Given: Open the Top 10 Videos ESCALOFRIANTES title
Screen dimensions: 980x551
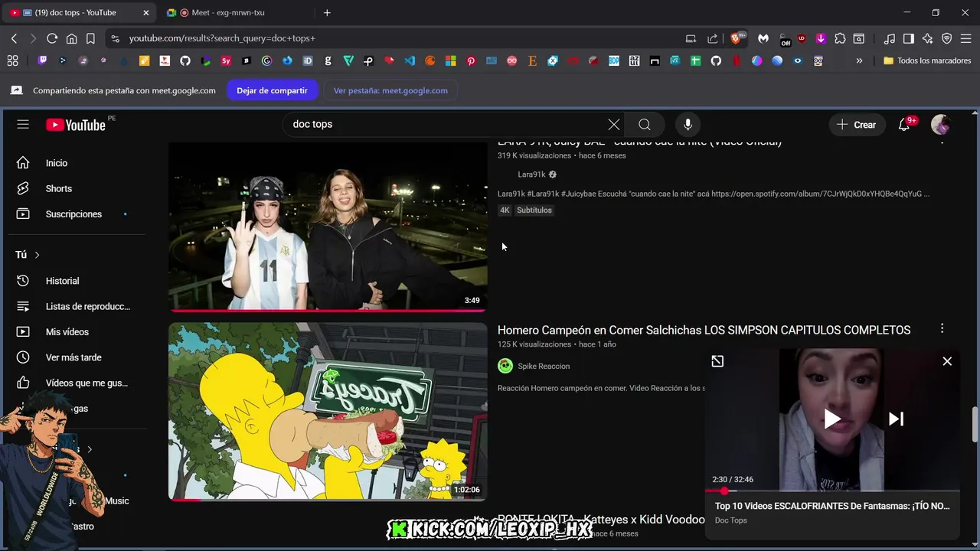Looking at the screenshot, I should click(x=832, y=506).
